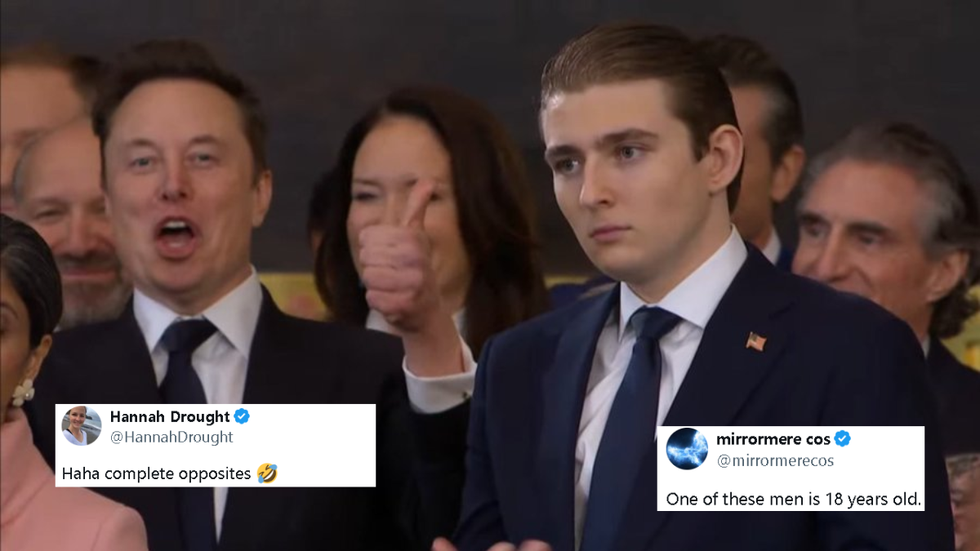This screenshot has width=980, height=551.
Task: Click the "Haha complete opposites" tweet text
Action: (x=157, y=473)
